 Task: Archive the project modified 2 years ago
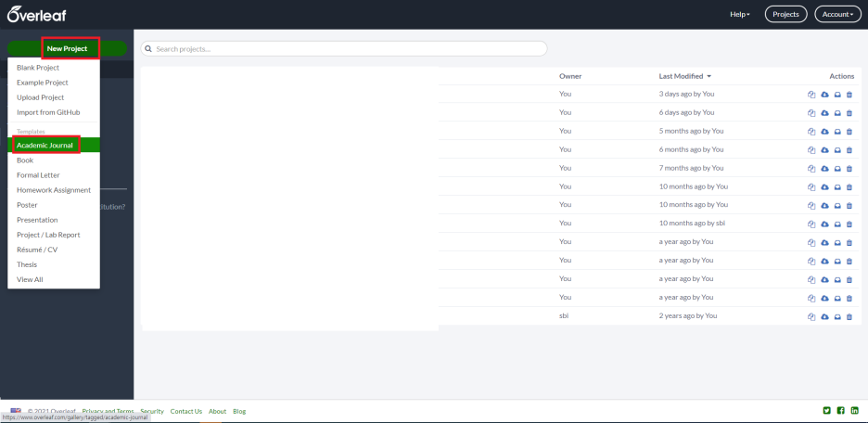click(x=837, y=316)
